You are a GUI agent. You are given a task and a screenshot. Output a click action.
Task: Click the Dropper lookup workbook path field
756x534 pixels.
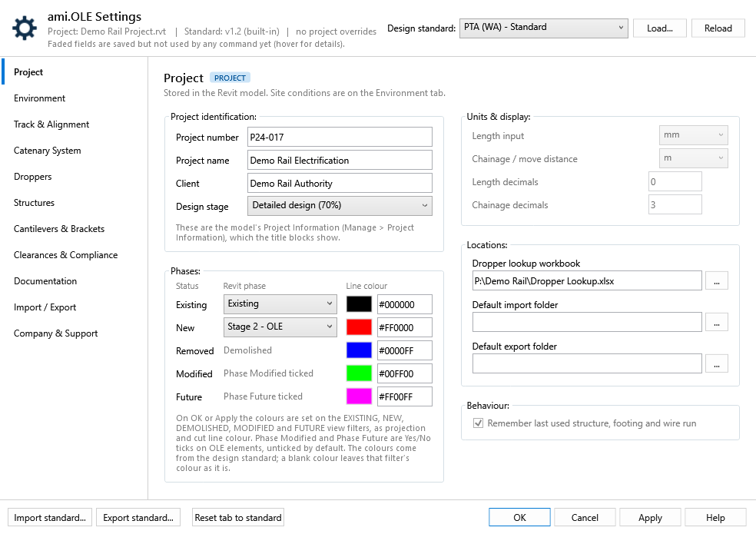[x=587, y=280]
